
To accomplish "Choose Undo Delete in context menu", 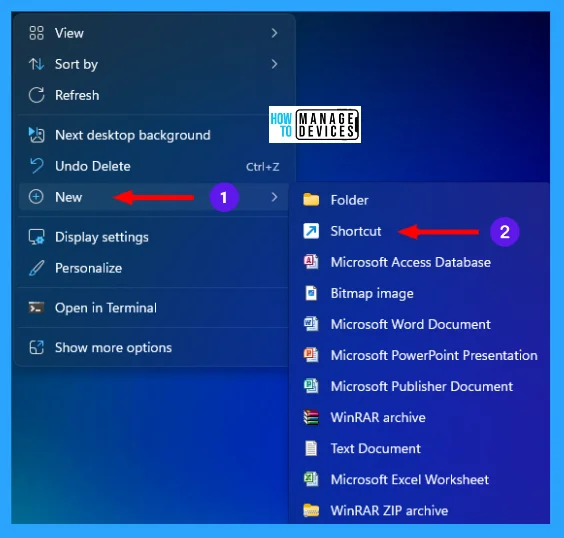I will [154, 166].
